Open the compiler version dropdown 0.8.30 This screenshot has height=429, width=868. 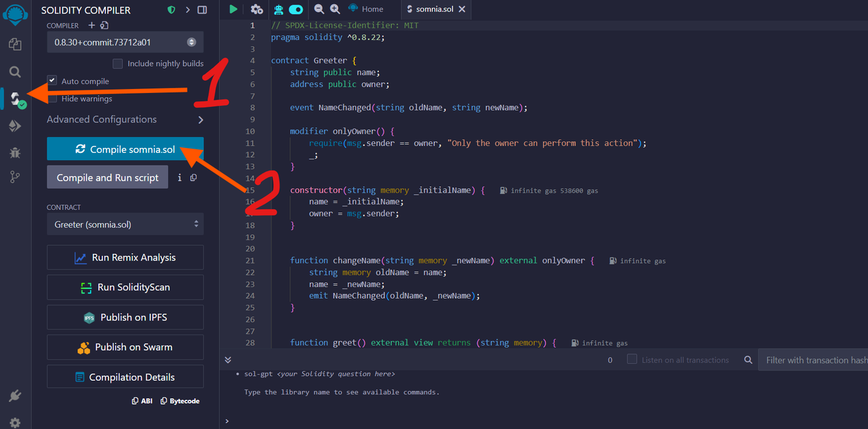(125, 42)
